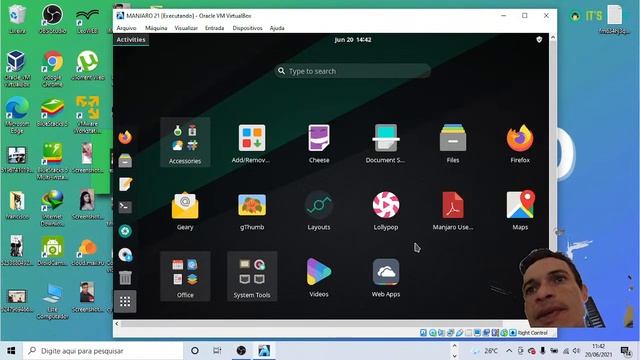Open Document Scanner app
Screen dimensions: 640x360
point(386,143)
